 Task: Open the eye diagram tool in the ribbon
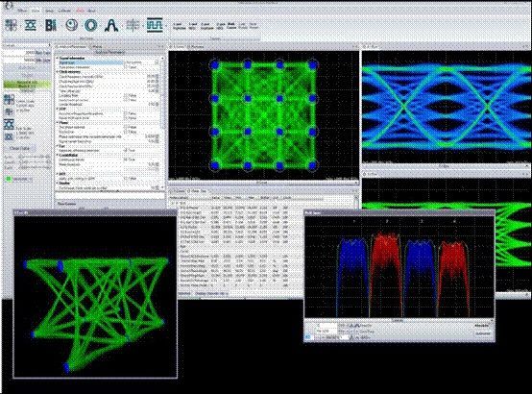(x=31, y=26)
